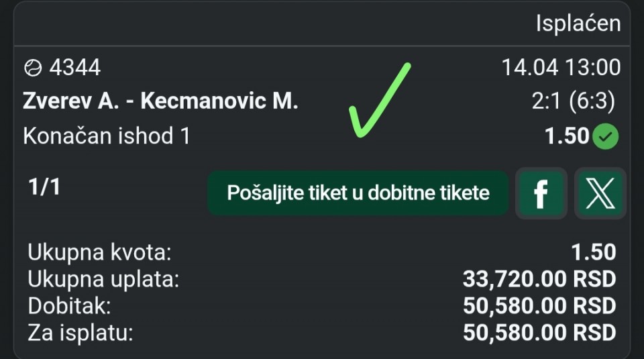
Task: Click the green winning check circle
Action: [x=608, y=137]
